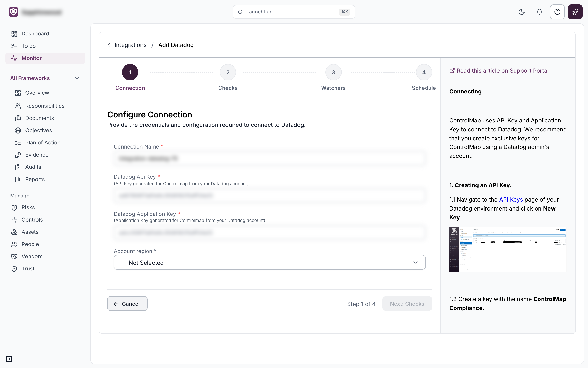Open Plan of Action in sidebar
This screenshot has width=588, height=368.
click(x=43, y=143)
